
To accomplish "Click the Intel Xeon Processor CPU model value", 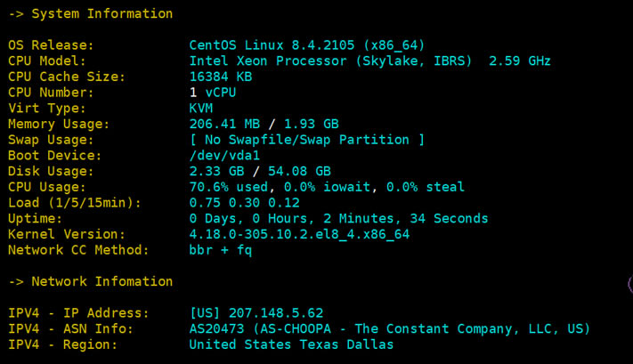I will (x=369, y=61).
